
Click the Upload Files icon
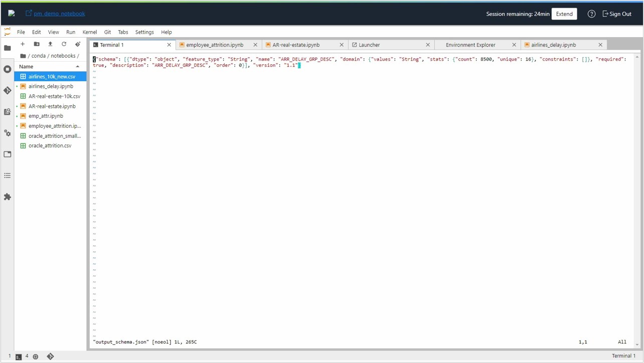50,44
